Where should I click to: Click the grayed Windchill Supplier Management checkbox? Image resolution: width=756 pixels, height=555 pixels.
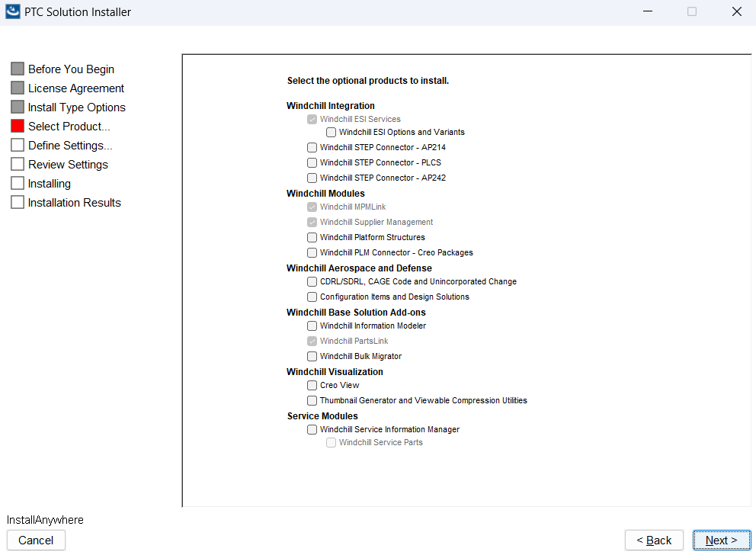(312, 223)
